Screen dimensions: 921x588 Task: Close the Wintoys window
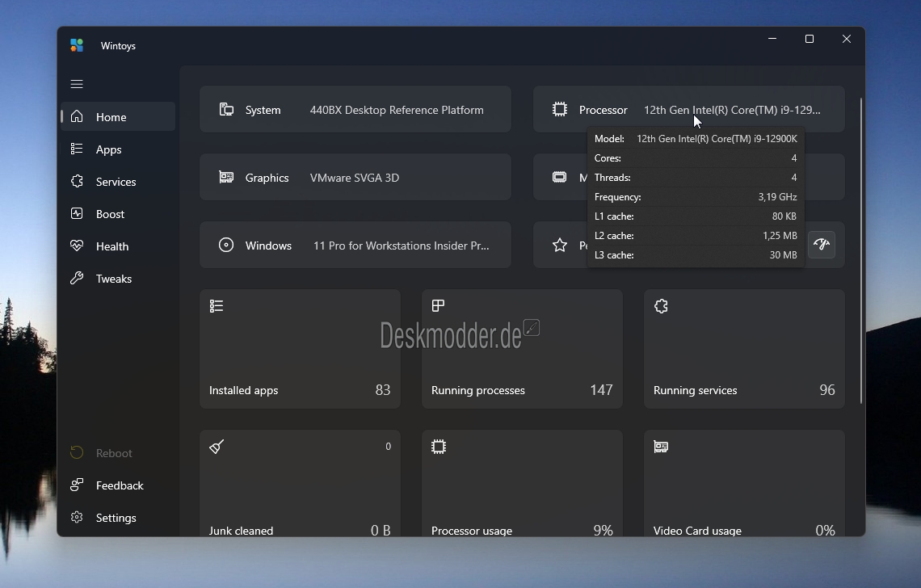pos(847,39)
